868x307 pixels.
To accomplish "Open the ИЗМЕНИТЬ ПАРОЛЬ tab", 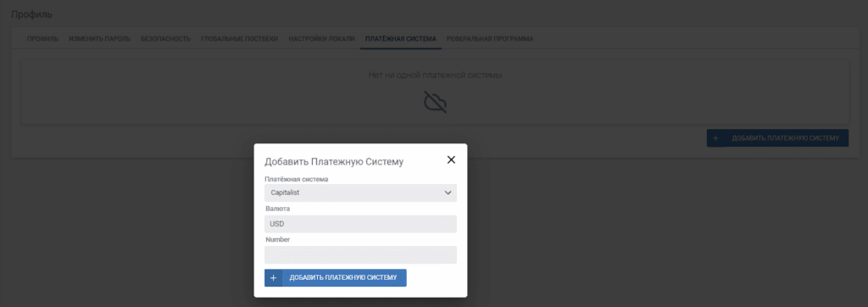I will 100,39.
